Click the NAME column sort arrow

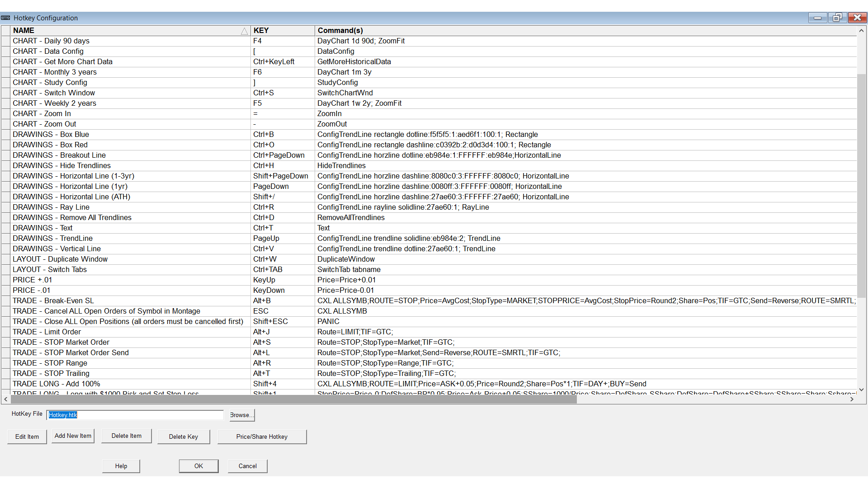[x=244, y=31]
